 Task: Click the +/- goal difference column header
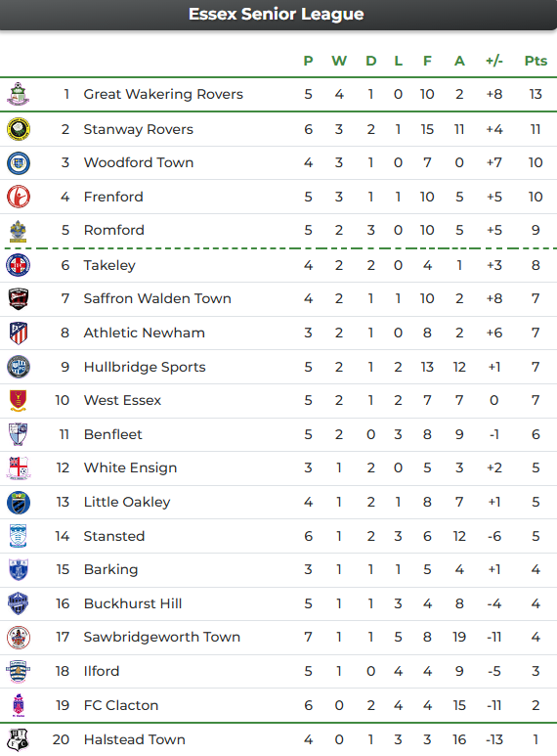point(494,61)
